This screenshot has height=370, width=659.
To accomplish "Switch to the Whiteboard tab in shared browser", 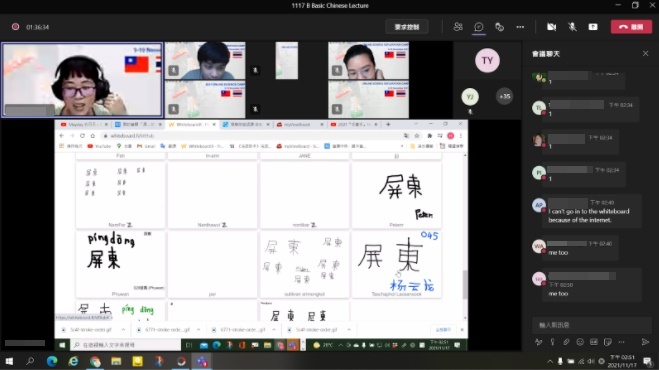I will (192, 124).
